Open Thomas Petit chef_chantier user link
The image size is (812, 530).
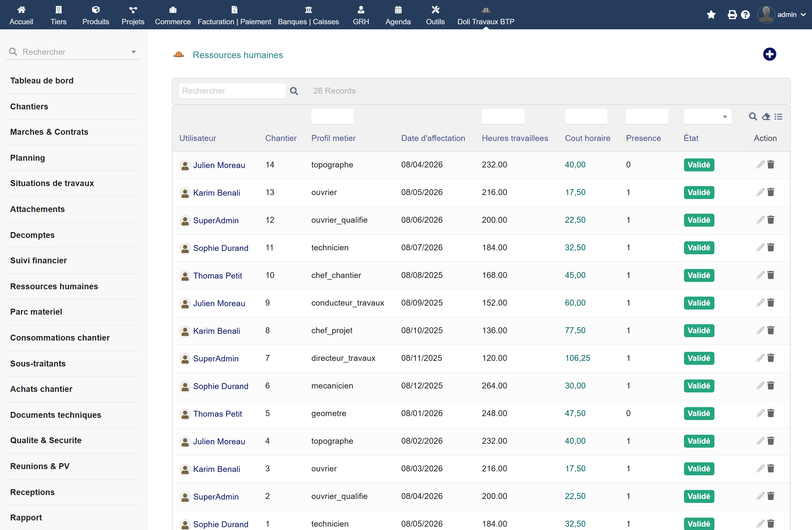(x=217, y=276)
